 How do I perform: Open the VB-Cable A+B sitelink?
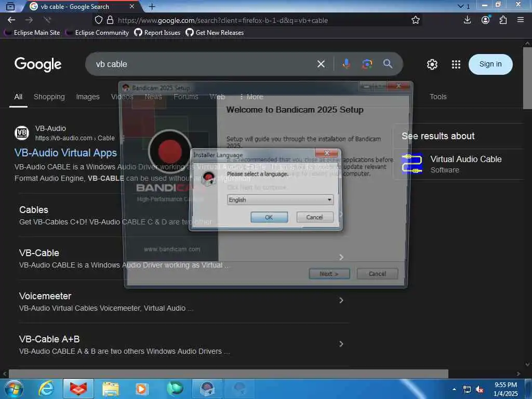(x=49, y=339)
